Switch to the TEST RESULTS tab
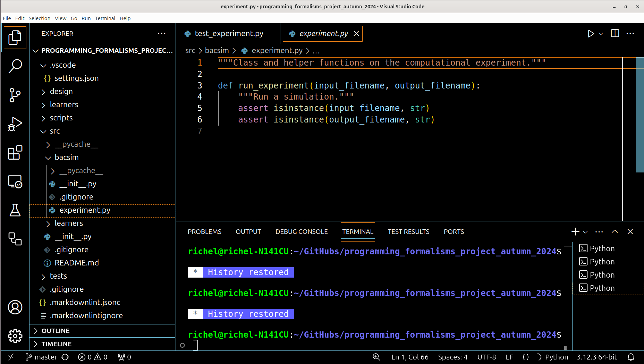Screen dimensions: 644x364 pos(409,231)
